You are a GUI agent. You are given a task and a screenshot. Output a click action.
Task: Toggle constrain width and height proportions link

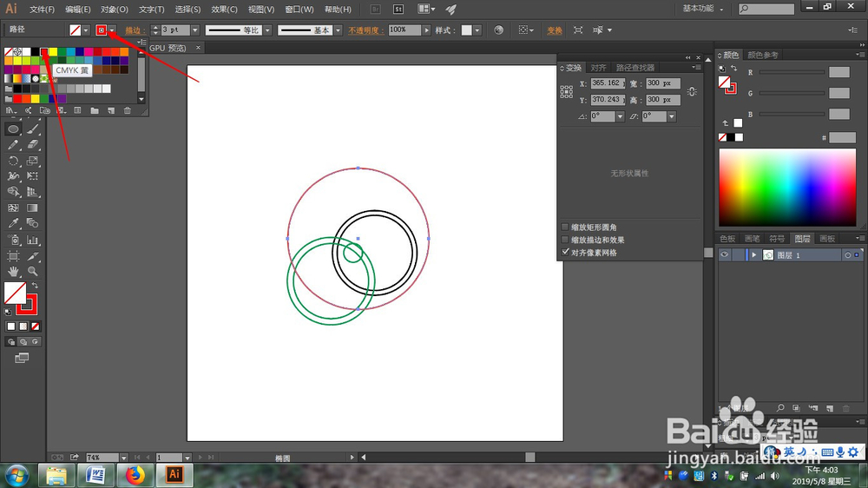click(692, 91)
